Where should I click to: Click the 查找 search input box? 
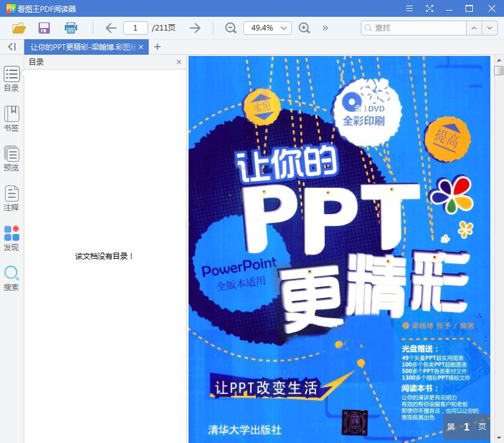tap(414, 28)
